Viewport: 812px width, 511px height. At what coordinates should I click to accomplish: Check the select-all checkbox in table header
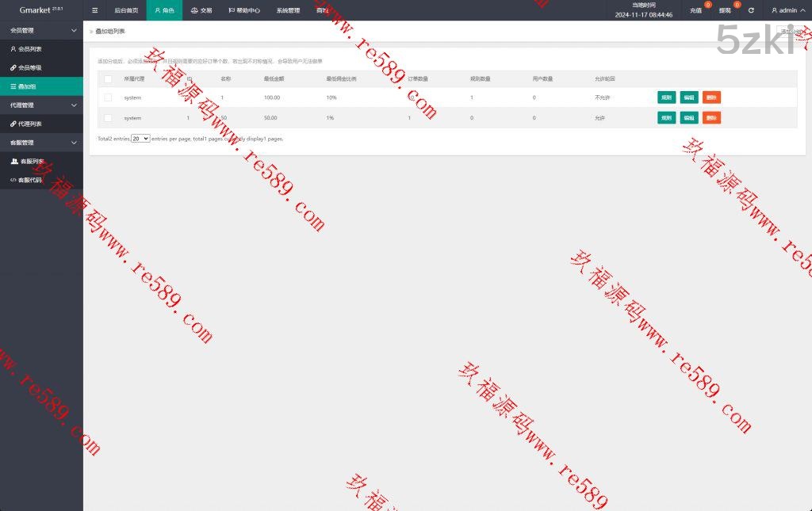click(x=108, y=79)
